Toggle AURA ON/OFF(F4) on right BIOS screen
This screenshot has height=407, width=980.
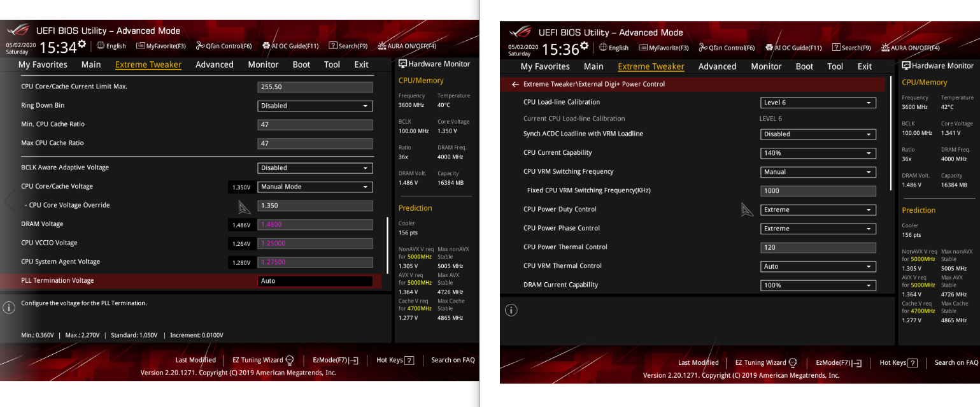910,48
